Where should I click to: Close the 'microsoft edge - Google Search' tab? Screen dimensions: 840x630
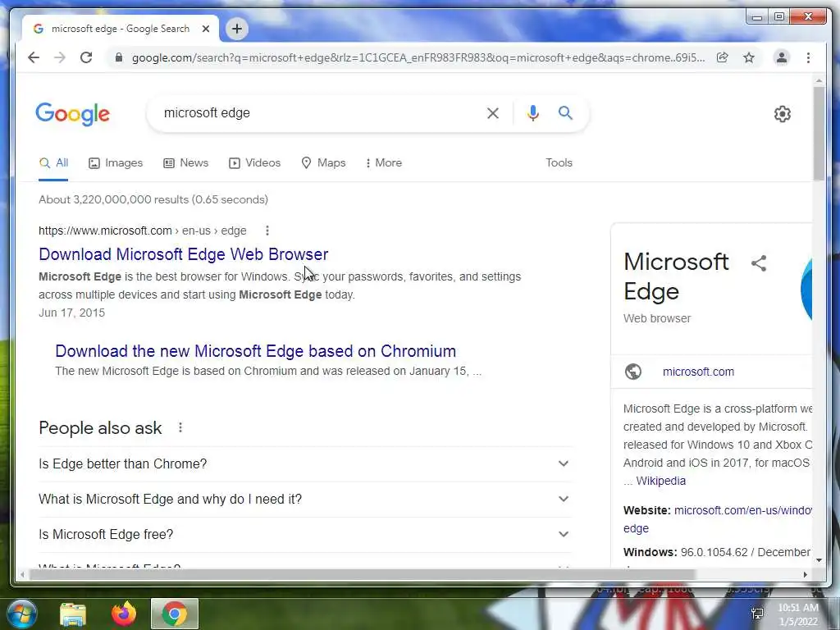point(206,29)
